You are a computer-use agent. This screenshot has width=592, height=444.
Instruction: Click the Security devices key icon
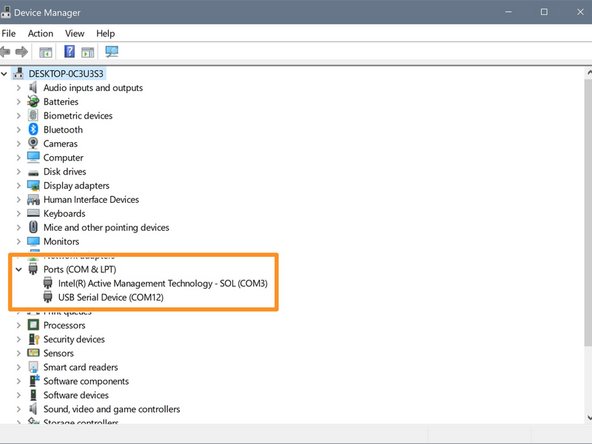[x=34, y=339]
